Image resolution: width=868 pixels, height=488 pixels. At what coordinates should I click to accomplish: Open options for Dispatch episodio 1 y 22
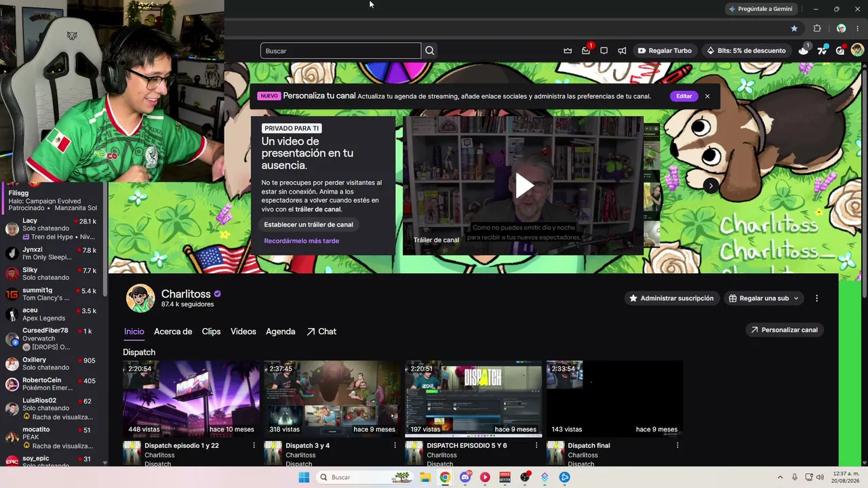(x=254, y=445)
